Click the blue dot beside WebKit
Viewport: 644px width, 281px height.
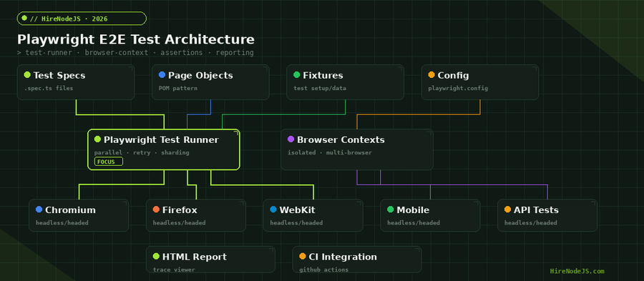click(273, 209)
